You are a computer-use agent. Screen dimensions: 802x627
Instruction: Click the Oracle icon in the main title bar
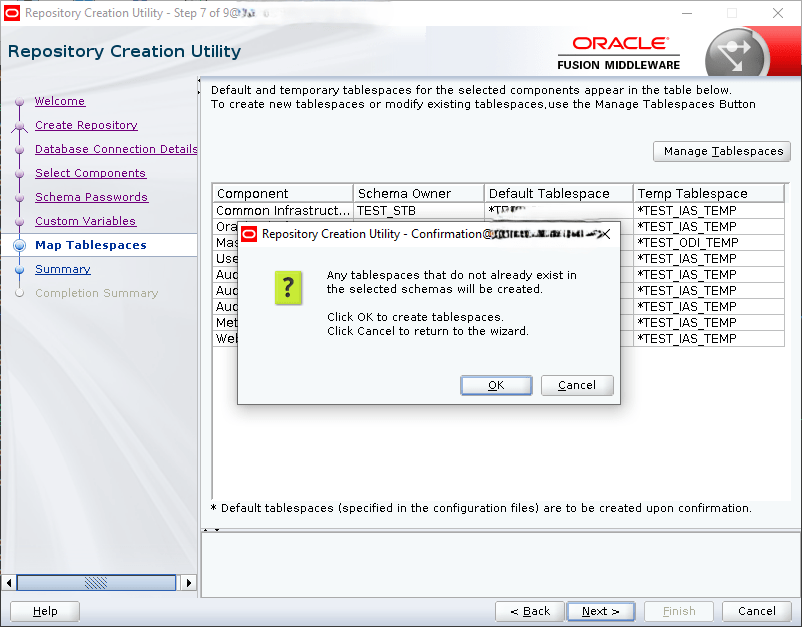point(12,13)
